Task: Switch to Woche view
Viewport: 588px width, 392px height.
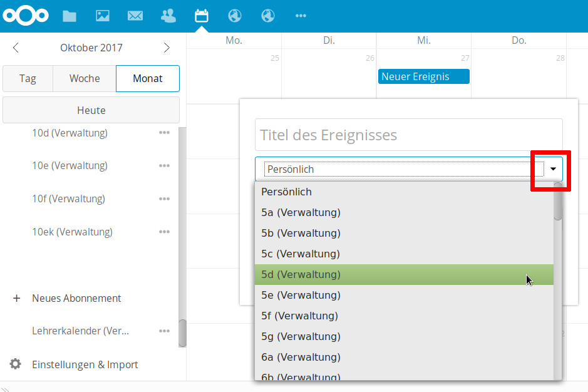Action: (x=85, y=79)
